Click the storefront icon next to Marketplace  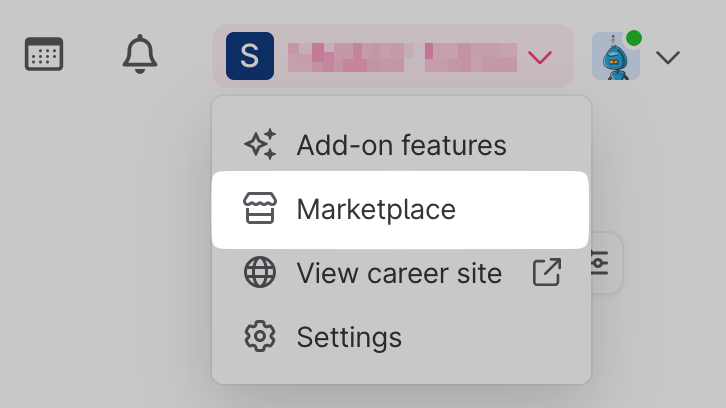pyautogui.click(x=260, y=210)
